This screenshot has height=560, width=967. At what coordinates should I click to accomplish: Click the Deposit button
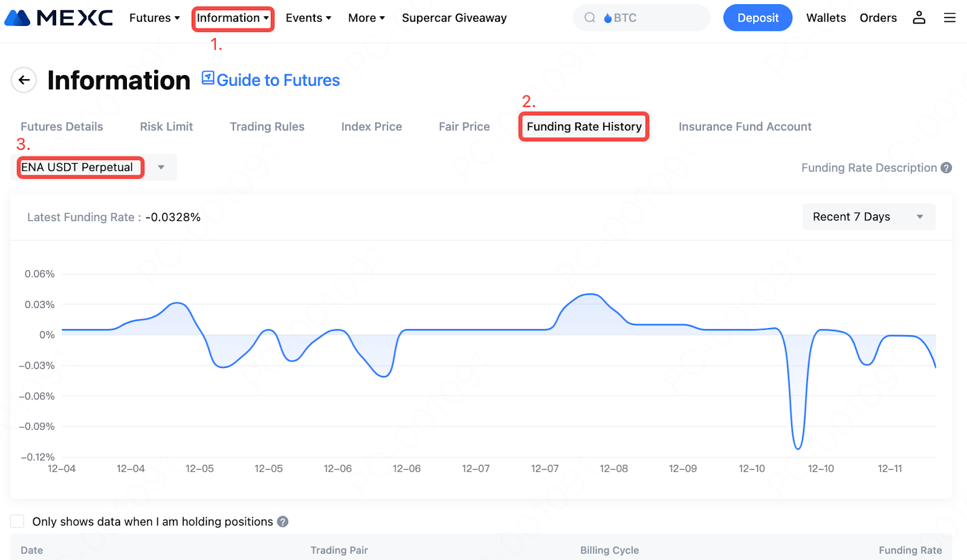758,18
